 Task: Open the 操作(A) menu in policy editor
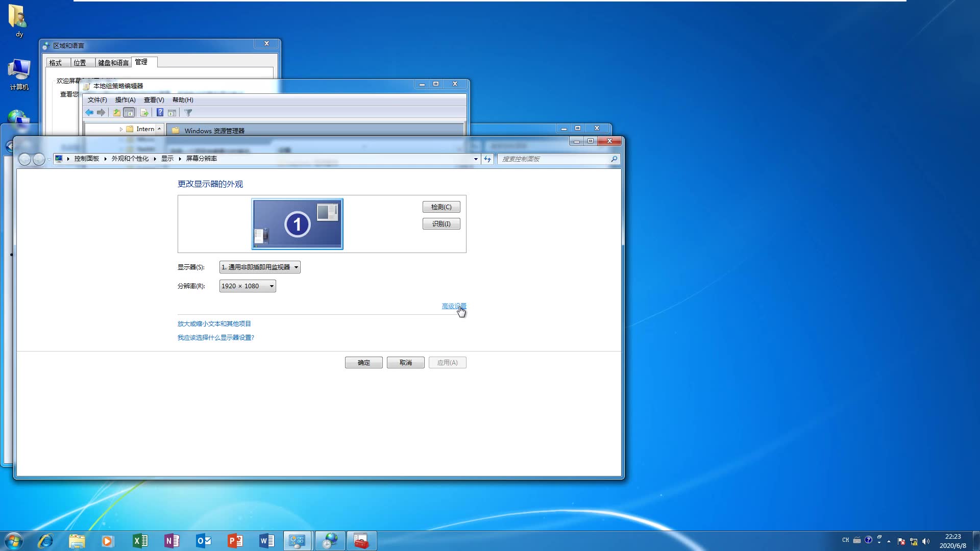tap(125, 100)
